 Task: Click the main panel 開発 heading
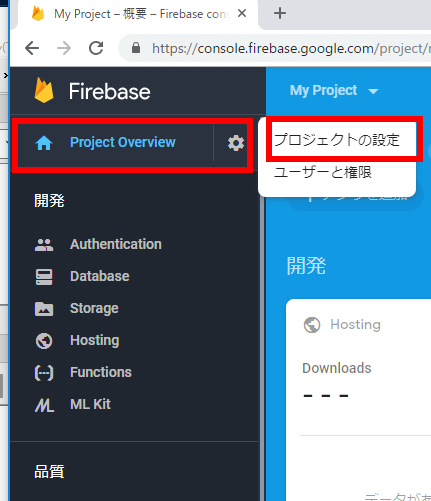pos(306,266)
